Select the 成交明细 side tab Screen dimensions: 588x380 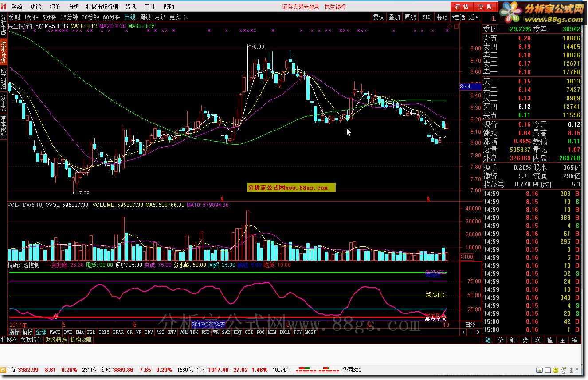[x=4, y=79]
